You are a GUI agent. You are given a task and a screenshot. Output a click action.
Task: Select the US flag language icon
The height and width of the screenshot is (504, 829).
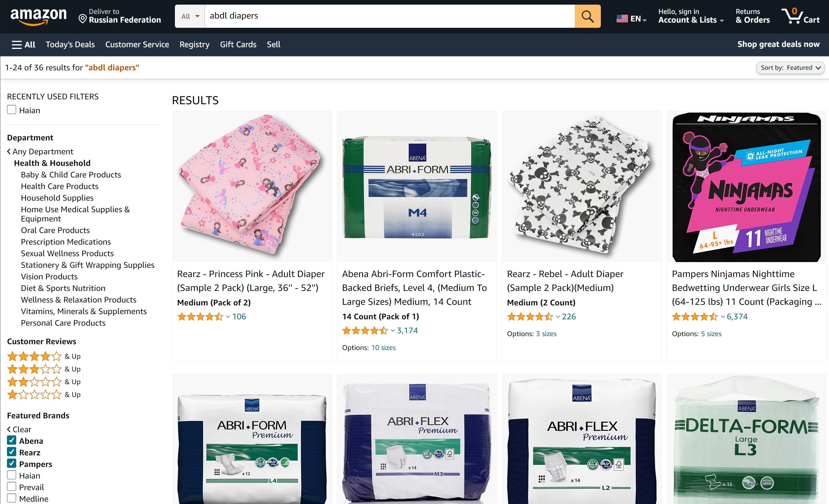click(x=622, y=19)
